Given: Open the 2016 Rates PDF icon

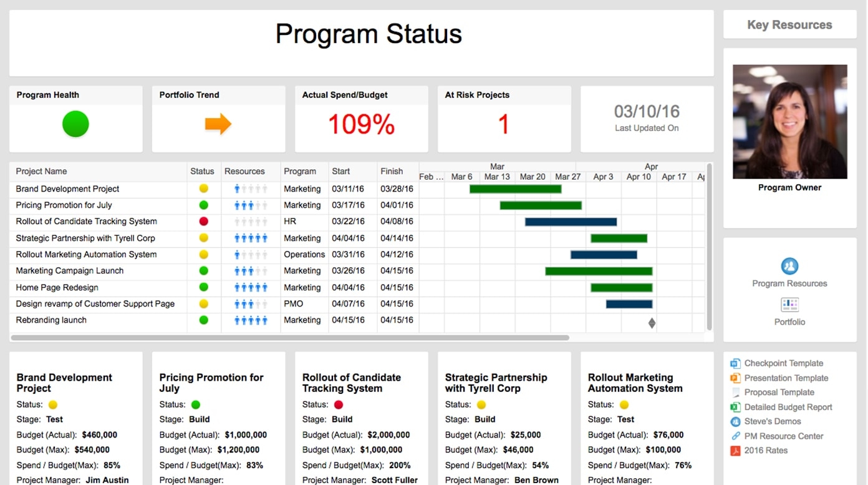Looking at the screenshot, I should (x=735, y=450).
